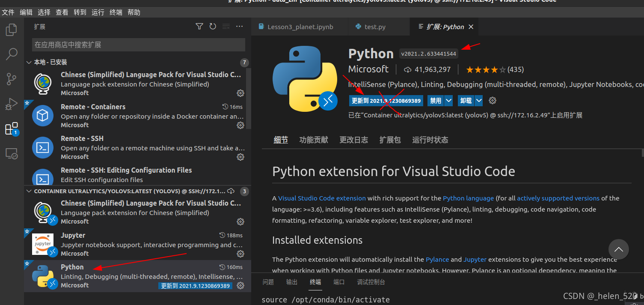Click the filter extensions funnel icon
The image size is (644, 305).
199,27
